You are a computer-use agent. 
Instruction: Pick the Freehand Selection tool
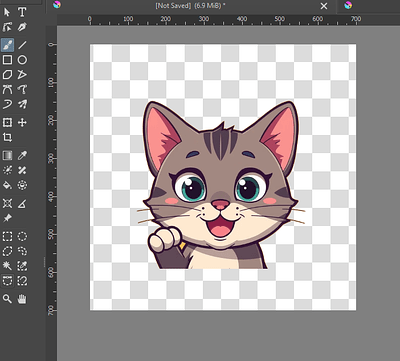click(x=22, y=251)
